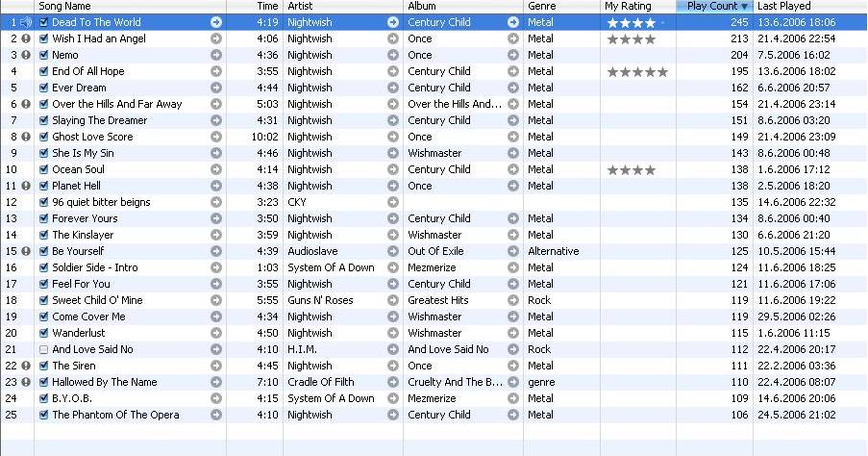Screen dimensions: 868x456
Task: Click the arrow icon next to song Sweet Child O' Mine
Action: [x=216, y=300]
